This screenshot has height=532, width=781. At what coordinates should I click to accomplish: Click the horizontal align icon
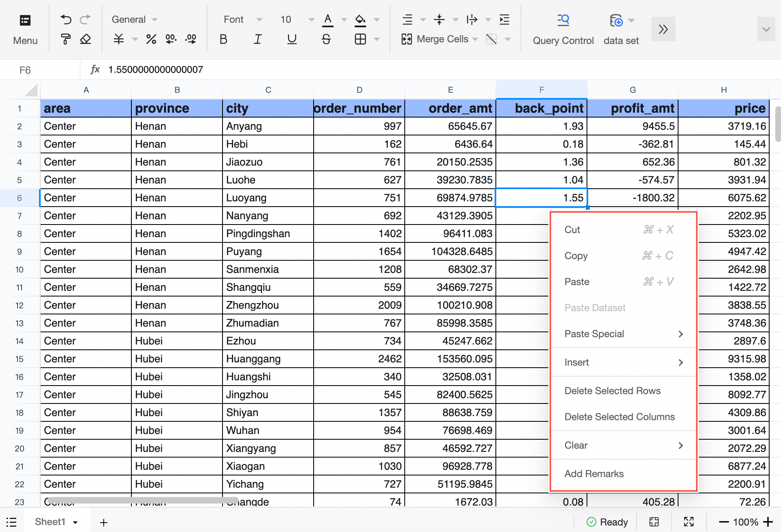408,20
